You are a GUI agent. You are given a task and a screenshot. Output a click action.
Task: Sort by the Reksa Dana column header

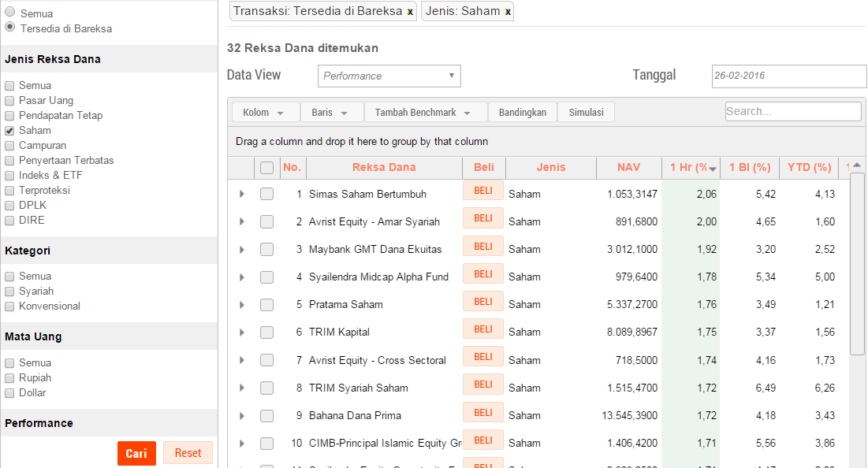pyautogui.click(x=384, y=168)
